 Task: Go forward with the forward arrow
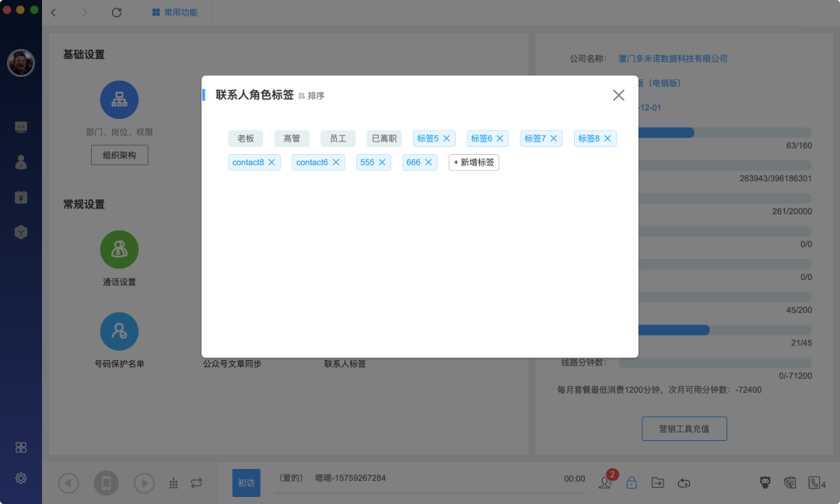[84, 12]
